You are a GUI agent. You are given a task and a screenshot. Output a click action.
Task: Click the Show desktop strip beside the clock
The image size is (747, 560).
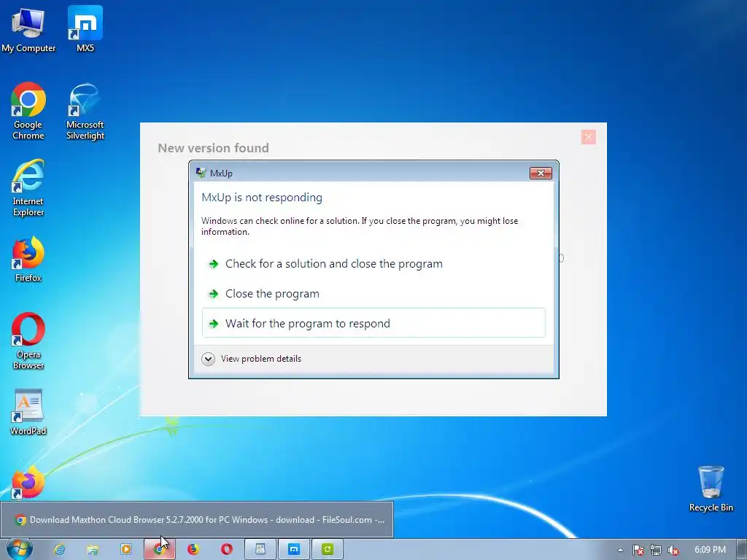[x=742, y=550]
